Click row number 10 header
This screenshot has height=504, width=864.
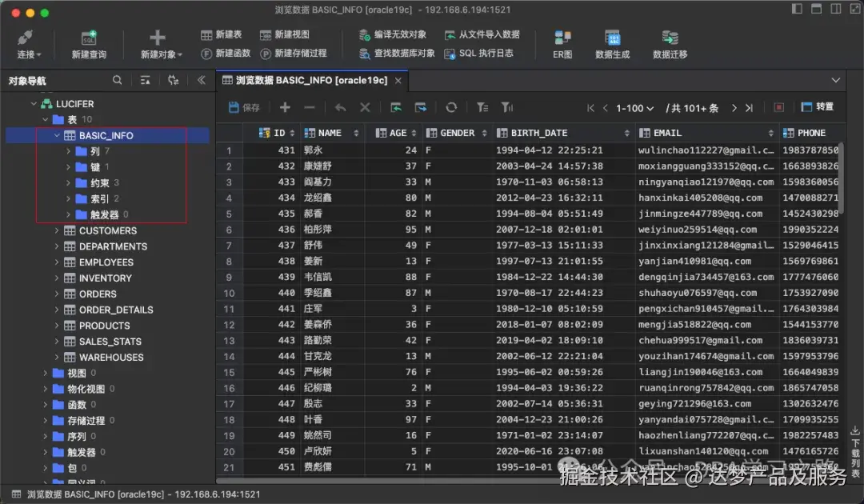coord(229,293)
